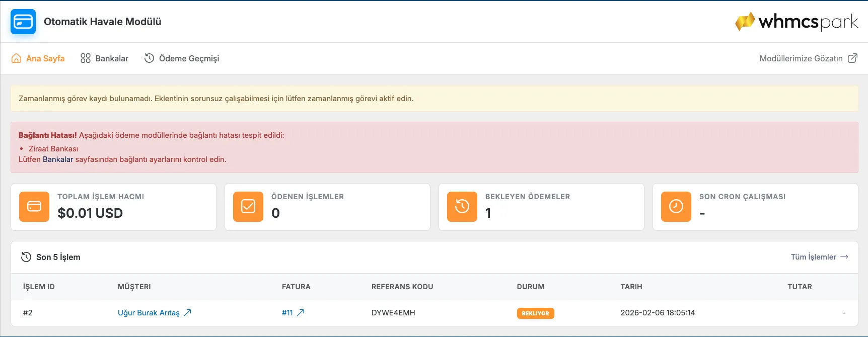This screenshot has height=337, width=868.
Task: Click reference code DYWE4EMH
Action: [393, 313]
